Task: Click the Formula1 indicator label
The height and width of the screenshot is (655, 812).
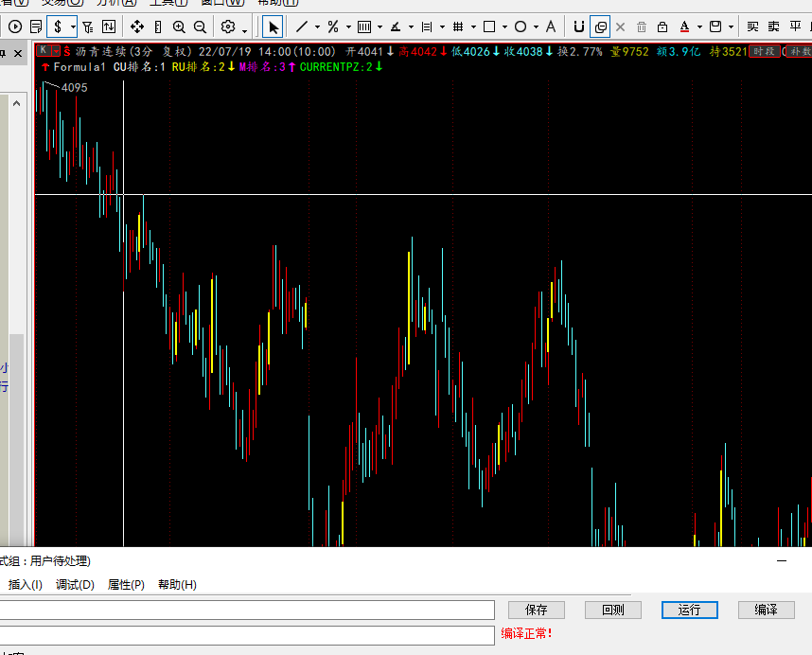Action: pyautogui.click(x=79, y=67)
